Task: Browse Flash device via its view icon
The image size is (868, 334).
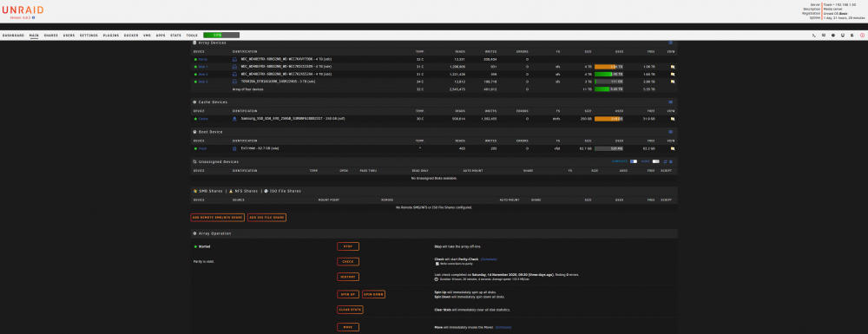Action: point(673,148)
